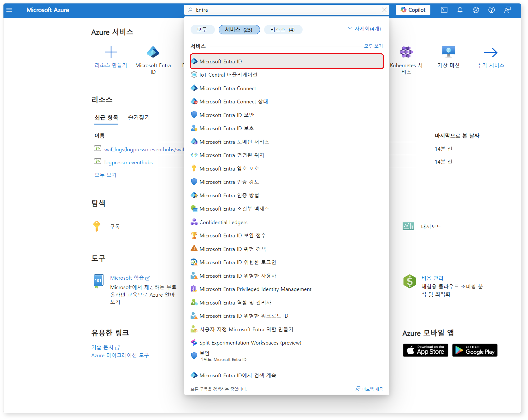Click Microsoft Entra 암호 보호 icon
This screenshot has height=420, width=528.
pos(194,168)
